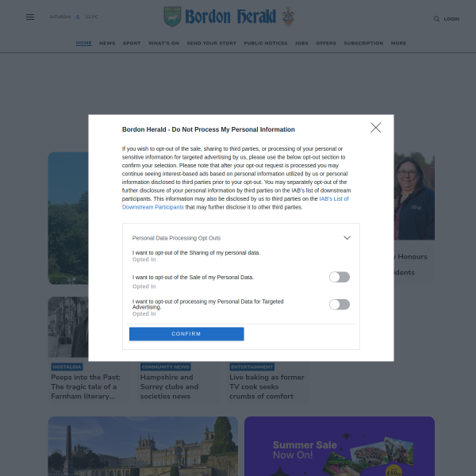The width and height of the screenshot is (476, 476).
Task: Click the ENTERTAINMENT category tag
Action: 252,367
